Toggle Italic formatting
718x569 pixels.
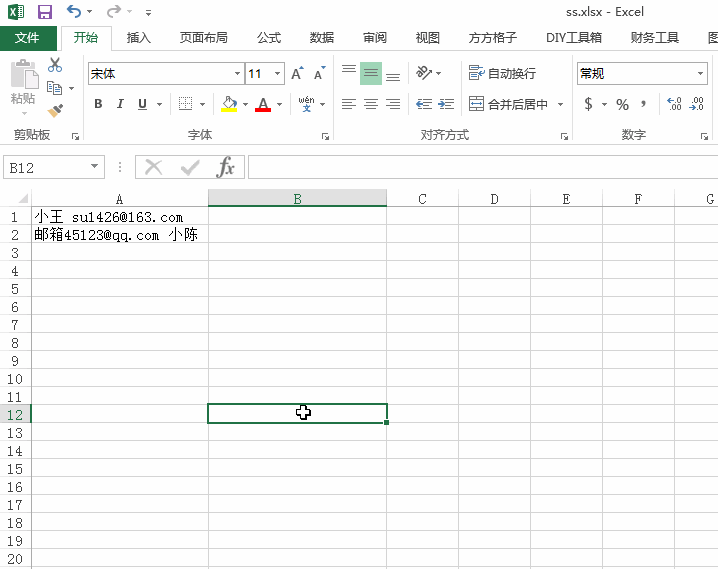tap(120, 104)
